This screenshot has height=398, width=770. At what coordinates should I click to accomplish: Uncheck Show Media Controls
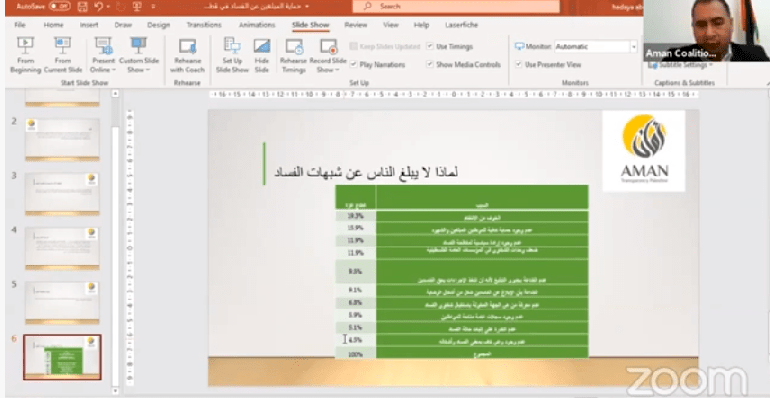pyautogui.click(x=430, y=64)
